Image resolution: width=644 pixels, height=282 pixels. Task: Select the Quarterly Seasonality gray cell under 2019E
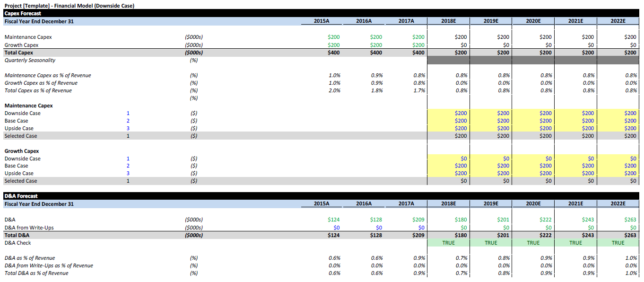[x=491, y=60]
